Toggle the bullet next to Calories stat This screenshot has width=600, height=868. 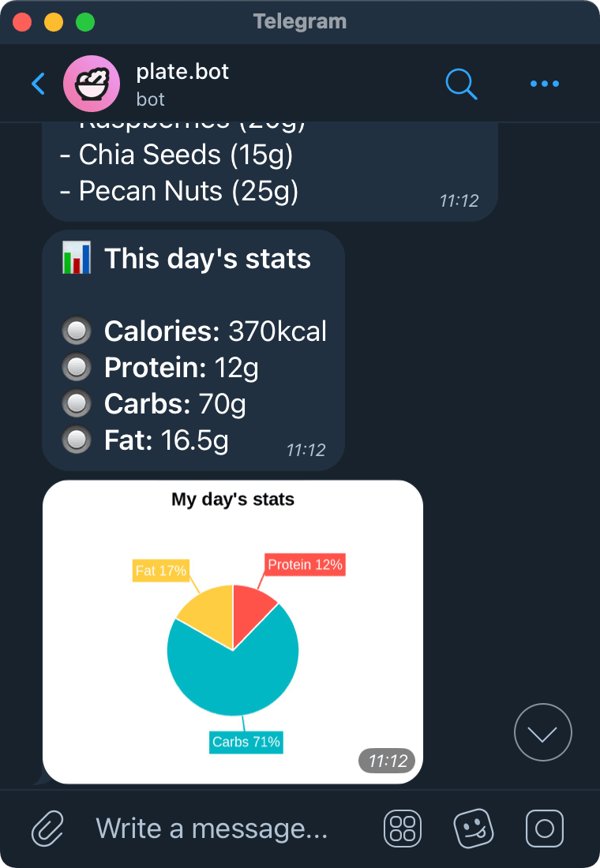click(x=77, y=331)
